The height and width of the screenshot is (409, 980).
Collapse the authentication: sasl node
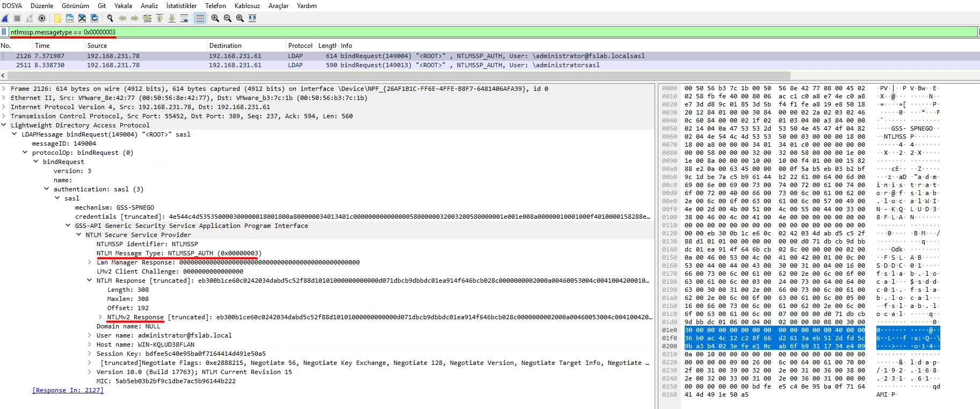point(47,189)
